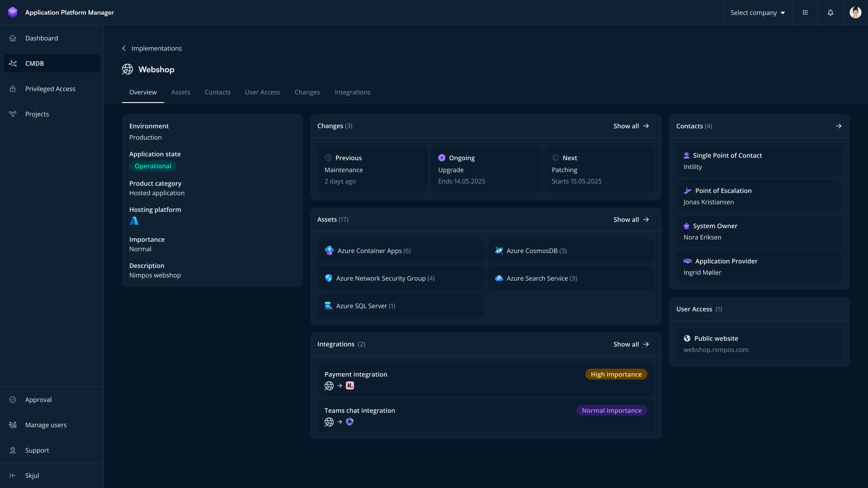
Task: Show all Integrations
Action: pos(631,344)
